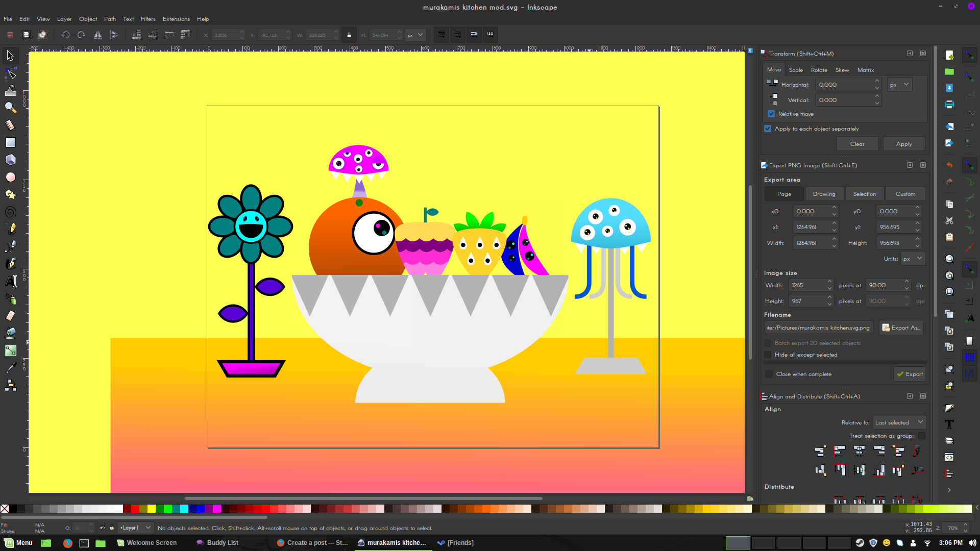
Task: Open export Units px dropdown
Action: [x=912, y=259]
